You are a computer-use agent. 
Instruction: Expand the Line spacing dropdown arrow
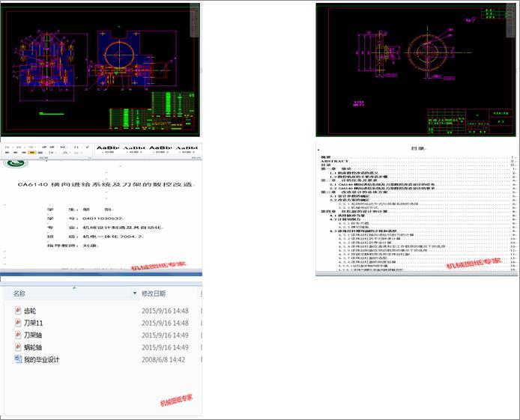[55, 153]
